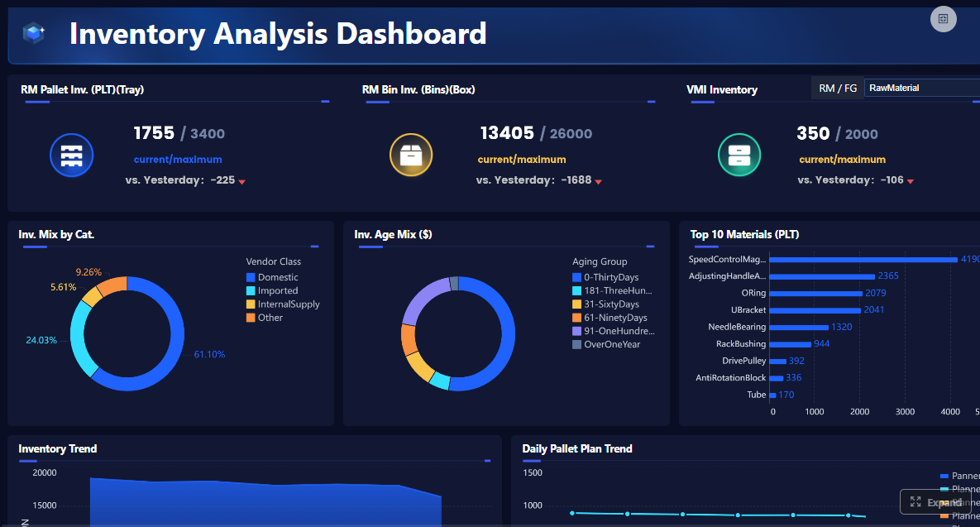Click the Inventory Analysis Dashboard title
This screenshot has height=527, width=980.
(278, 34)
